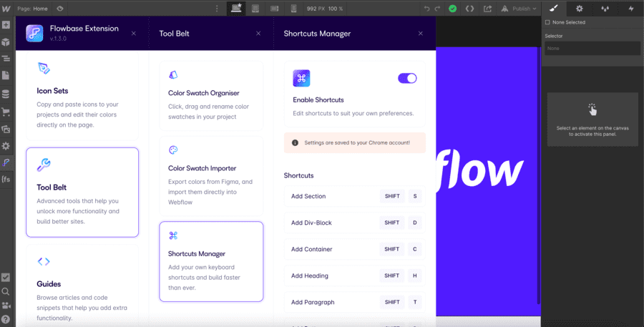Select the Desktop base breakpoint
Screen dimensions: 644x327
(236, 8)
